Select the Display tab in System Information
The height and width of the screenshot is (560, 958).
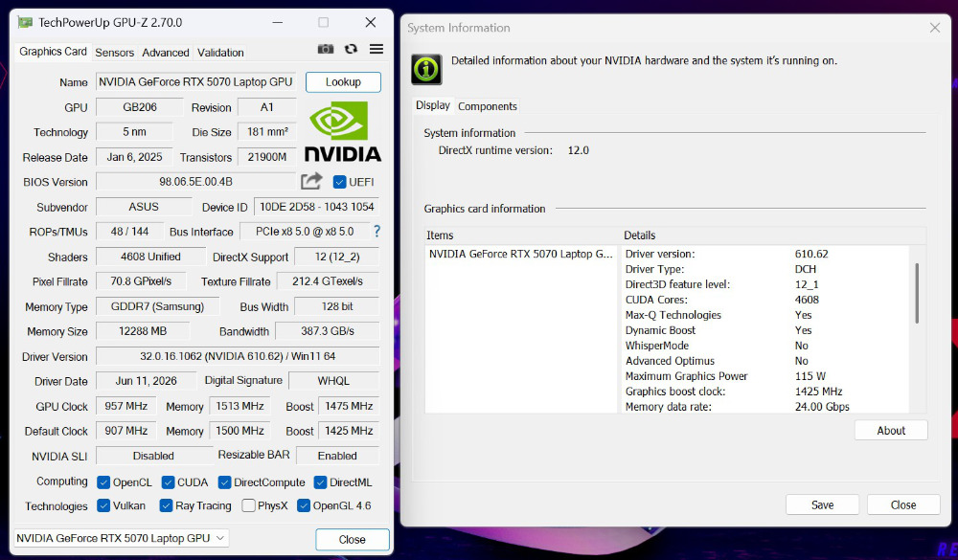tap(433, 105)
